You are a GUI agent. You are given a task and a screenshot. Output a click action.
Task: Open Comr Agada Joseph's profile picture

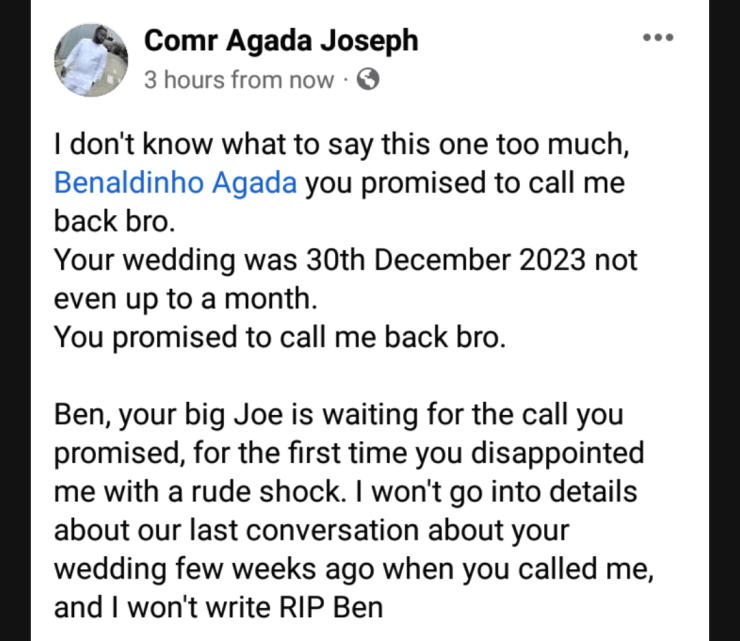pyautogui.click(x=94, y=61)
